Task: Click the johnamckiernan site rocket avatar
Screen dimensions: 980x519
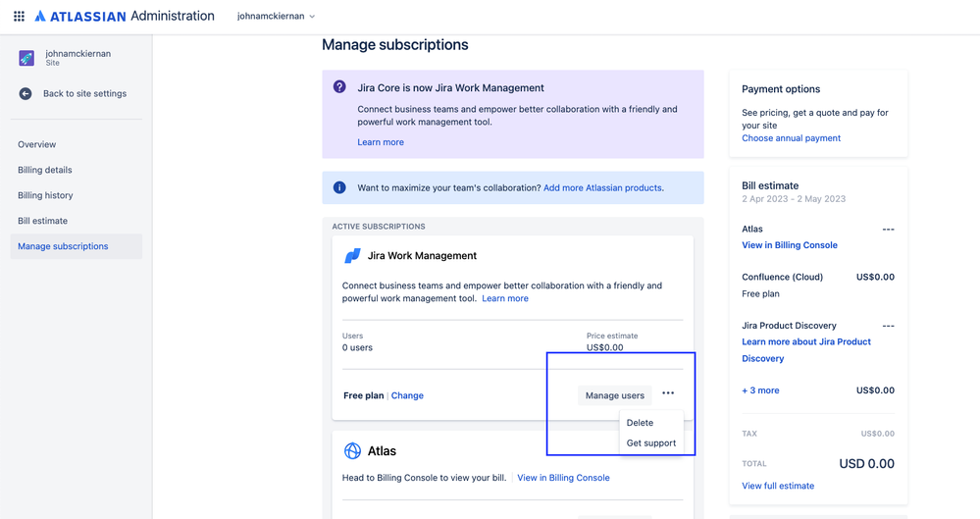Action: tap(26, 58)
